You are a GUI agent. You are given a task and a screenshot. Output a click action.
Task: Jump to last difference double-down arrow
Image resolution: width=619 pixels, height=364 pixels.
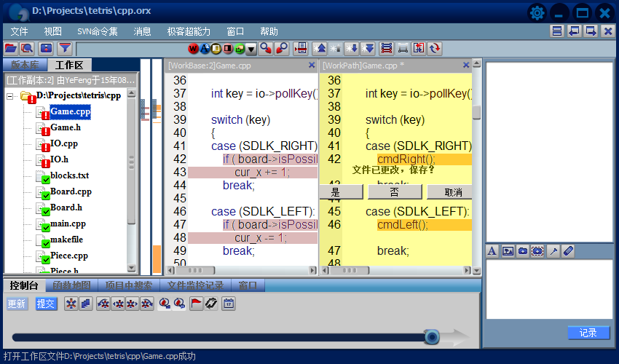(367, 49)
